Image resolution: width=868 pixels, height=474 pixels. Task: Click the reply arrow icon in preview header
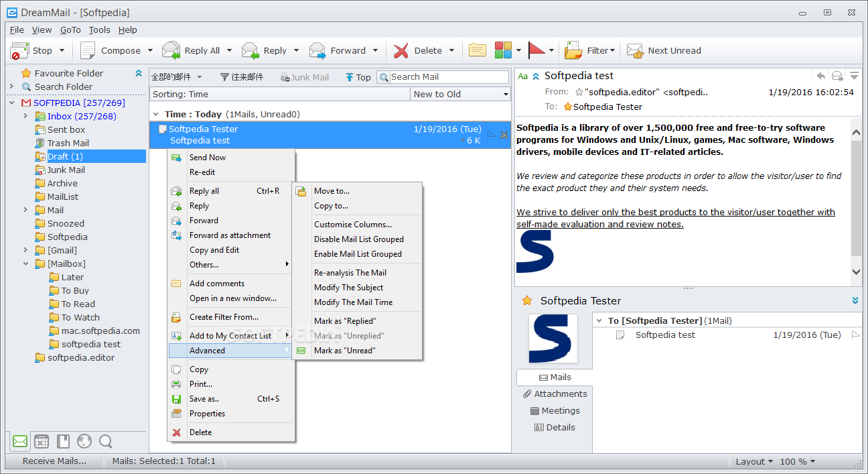(x=820, y=76)
